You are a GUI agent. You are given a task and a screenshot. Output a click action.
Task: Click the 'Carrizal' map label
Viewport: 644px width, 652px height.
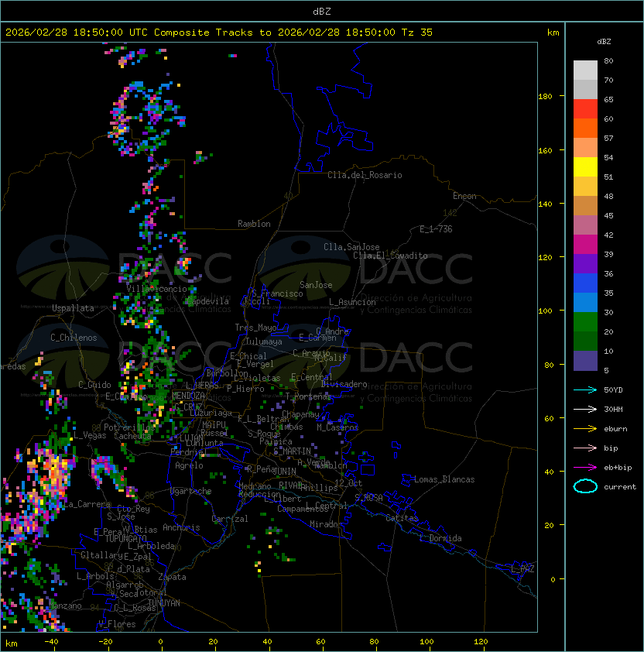point(230,519)
